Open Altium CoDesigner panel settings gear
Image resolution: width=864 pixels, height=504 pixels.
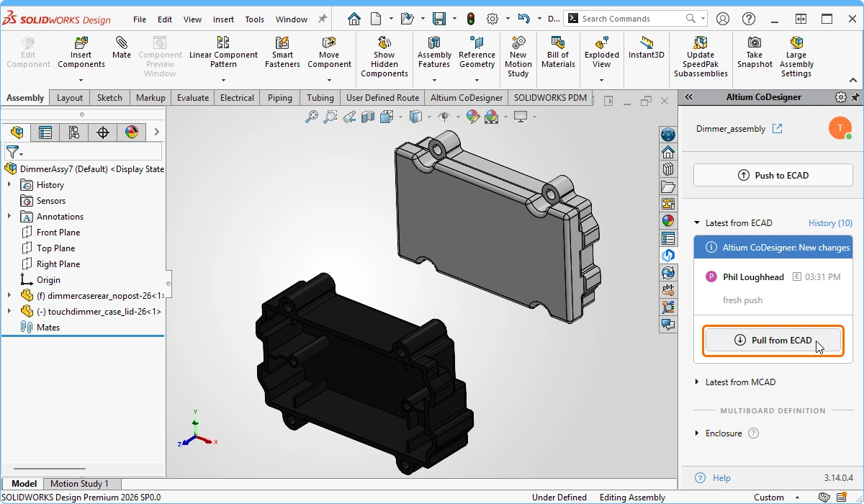[840, 97]
